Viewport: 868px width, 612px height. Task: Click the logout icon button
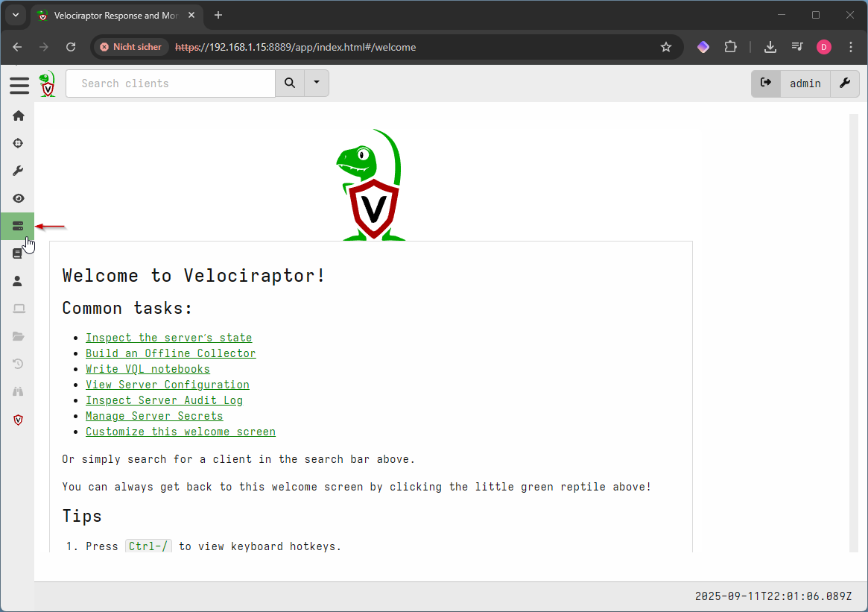point(766,83)
